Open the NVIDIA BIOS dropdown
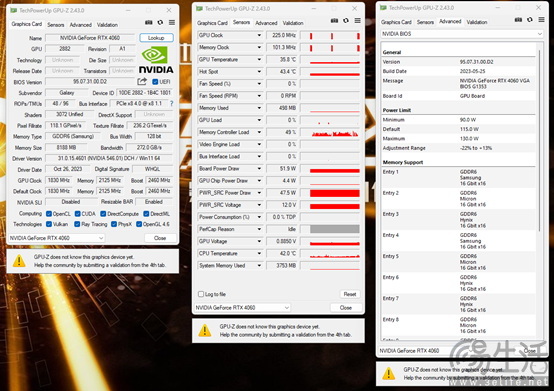The height and width of the screenshot is (391, 554). [x=462, y=34]
